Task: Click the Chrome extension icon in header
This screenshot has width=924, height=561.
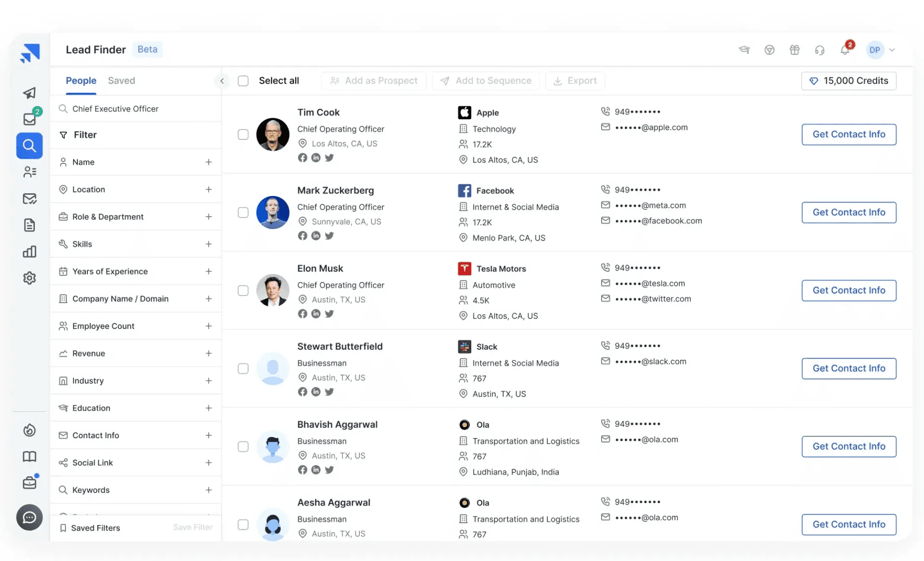Action: (769, 50)
